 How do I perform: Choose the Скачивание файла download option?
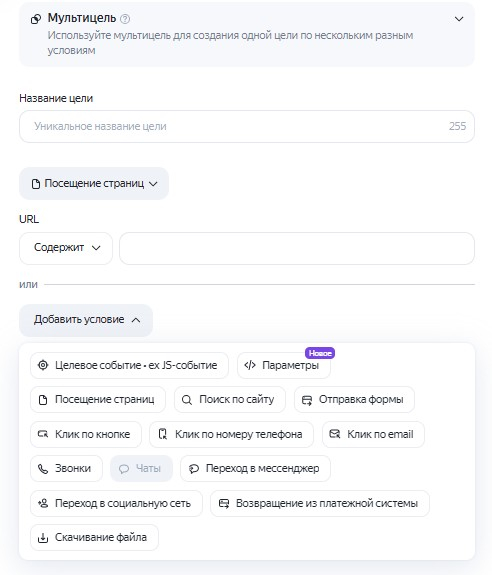pyautogui.click(x=94, y=537)
